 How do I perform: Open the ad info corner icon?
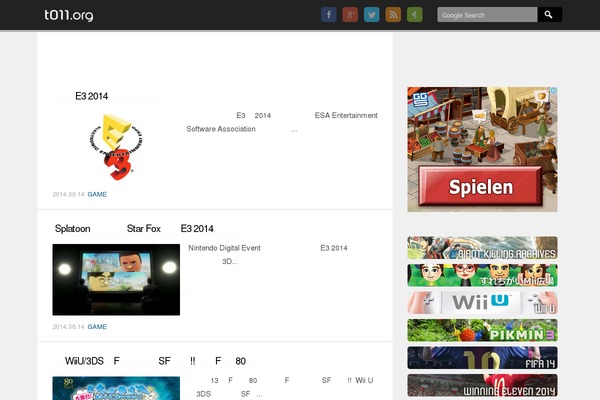553,91
